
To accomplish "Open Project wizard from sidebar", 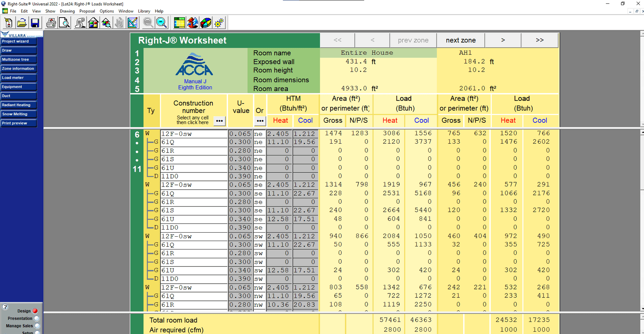I will click(x=19, y=41).
